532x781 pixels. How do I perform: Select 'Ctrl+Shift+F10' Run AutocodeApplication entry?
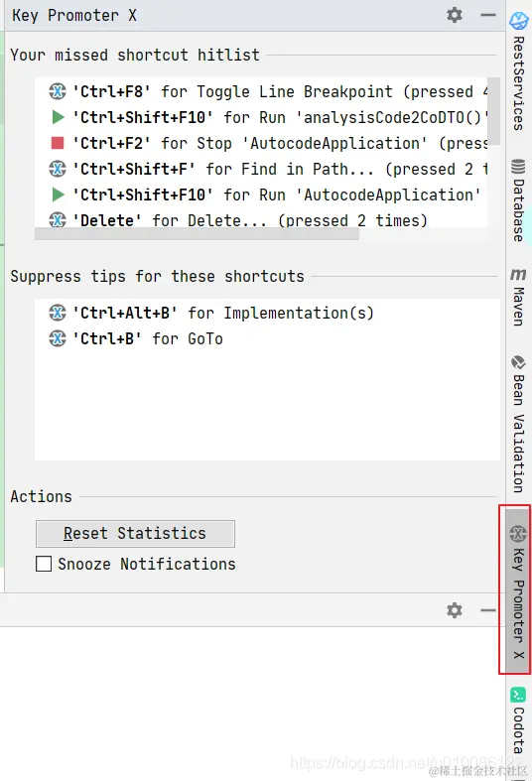coord(261,195)
